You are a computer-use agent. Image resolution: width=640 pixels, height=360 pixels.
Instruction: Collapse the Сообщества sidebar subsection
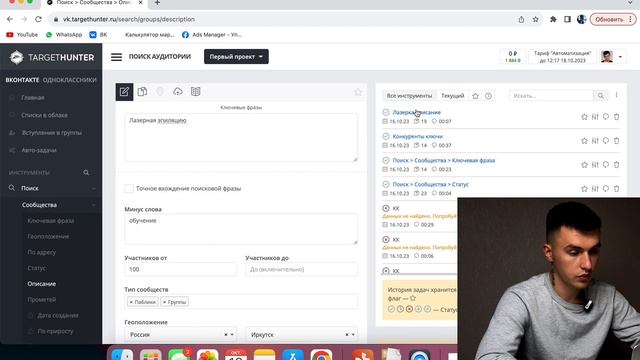coord(93,205)
